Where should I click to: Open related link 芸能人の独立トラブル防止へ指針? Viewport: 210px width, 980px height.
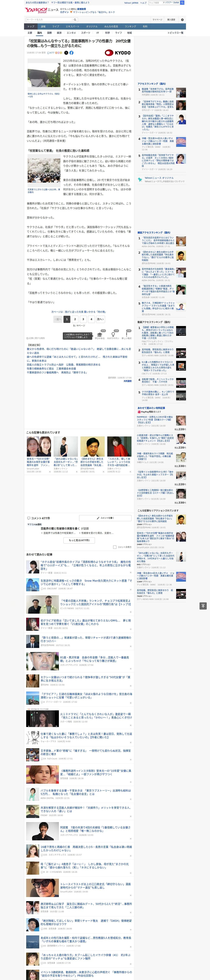(x=64, y=364)
